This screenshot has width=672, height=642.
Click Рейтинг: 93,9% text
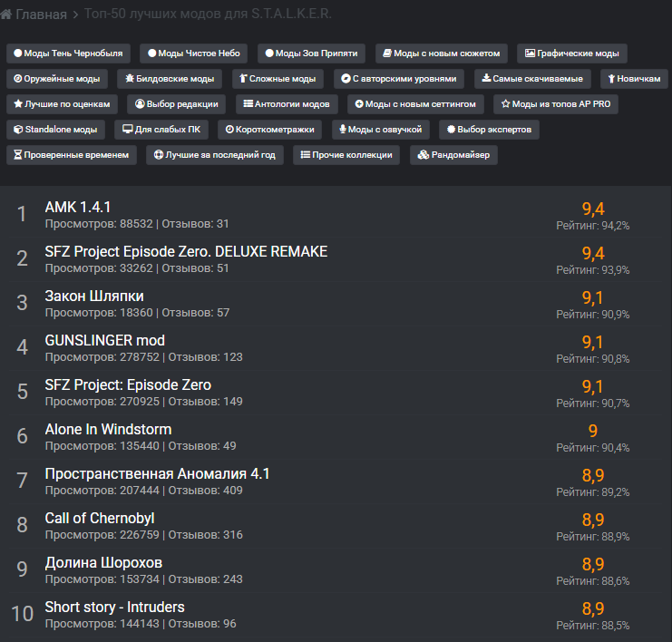coord(593,270)
